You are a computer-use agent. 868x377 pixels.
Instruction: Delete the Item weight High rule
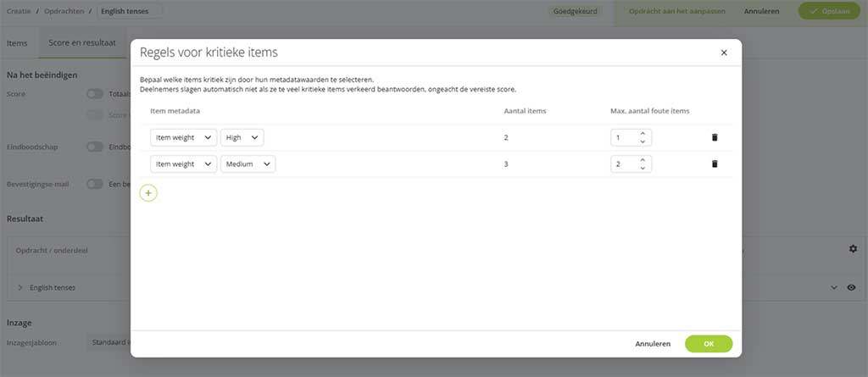[715, 137]
